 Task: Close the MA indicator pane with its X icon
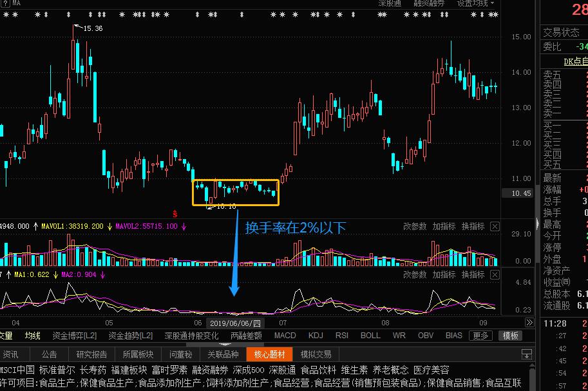495,274
